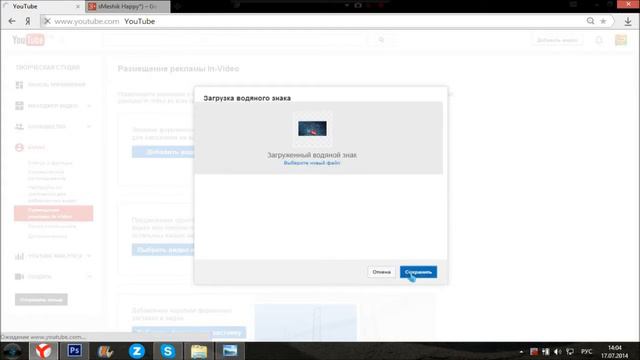This screenshot has width=640, height=360.
Task: Open Windows Start button on taskbar
Action: coord(12,351)
